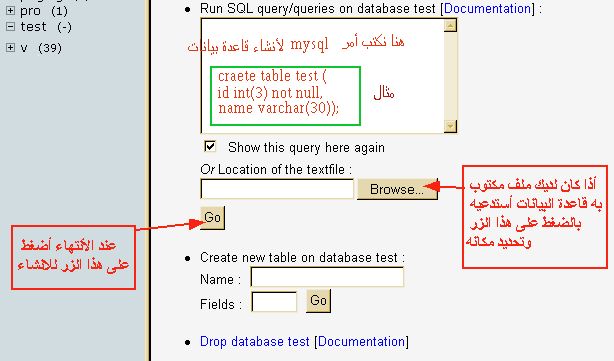
Task: Expand the v (39) database node
Action: [x=11, y=47]
